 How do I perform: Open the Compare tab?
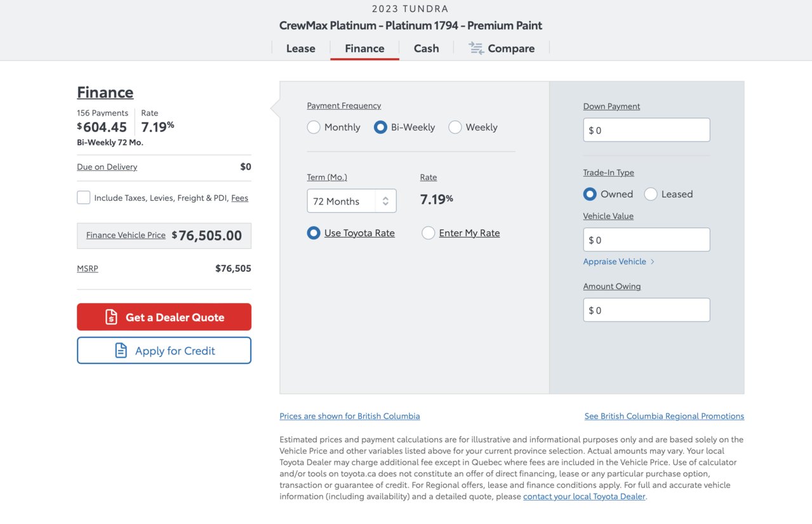click(502, 48)
